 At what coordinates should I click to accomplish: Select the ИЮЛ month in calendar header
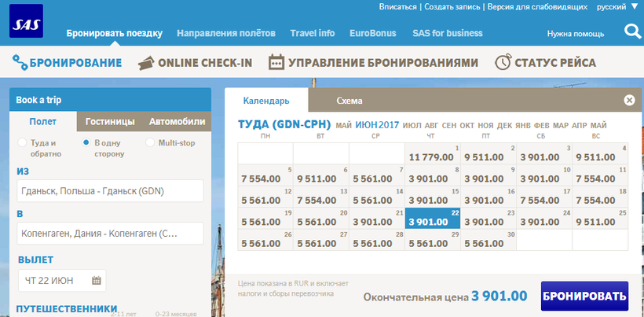tap(412, 125)
